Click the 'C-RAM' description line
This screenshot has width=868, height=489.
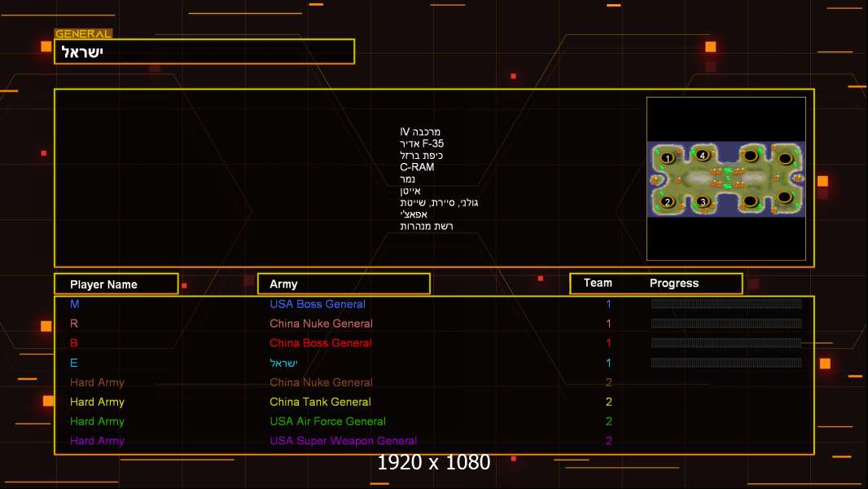pyautogui.click(x=417, y=167)
